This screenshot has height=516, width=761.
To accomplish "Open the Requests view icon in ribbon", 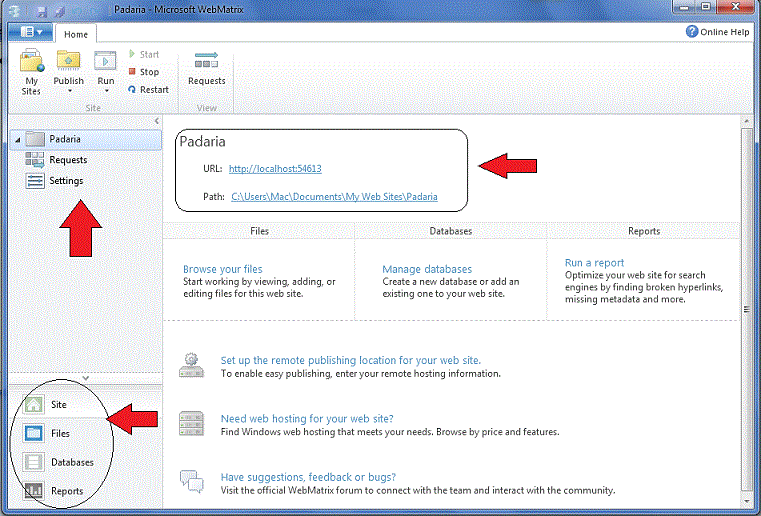I will coord(206,61).
